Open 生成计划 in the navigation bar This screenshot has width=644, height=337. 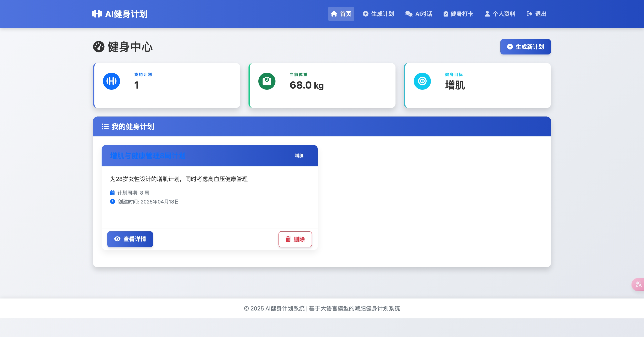click(378, 14)
